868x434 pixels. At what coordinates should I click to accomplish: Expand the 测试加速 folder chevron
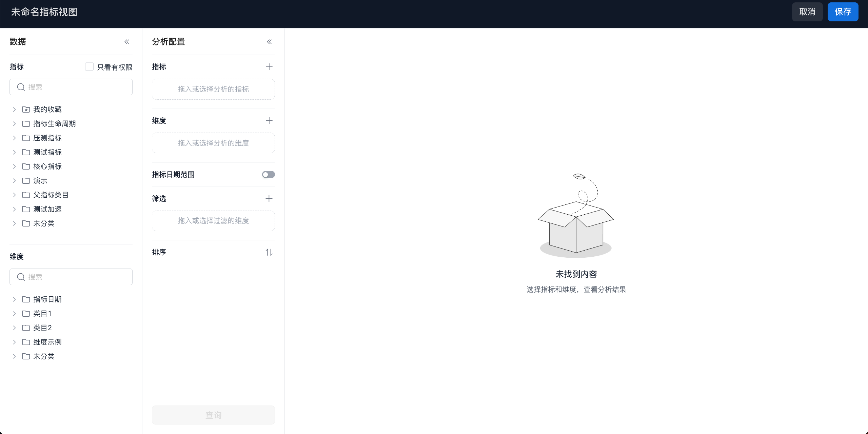pyautogui.click(x=14, y=209)
